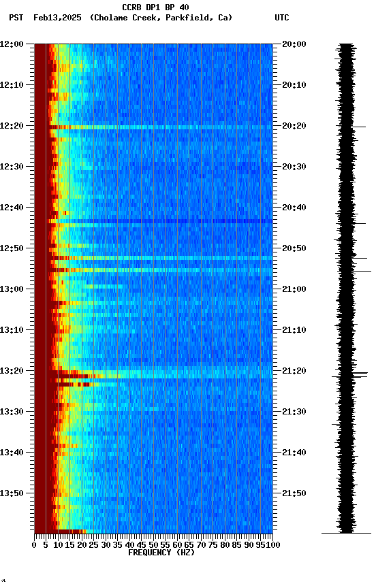The image size is (376, 588).
Task: Click the PST time label 13:30
Action: 12,412
